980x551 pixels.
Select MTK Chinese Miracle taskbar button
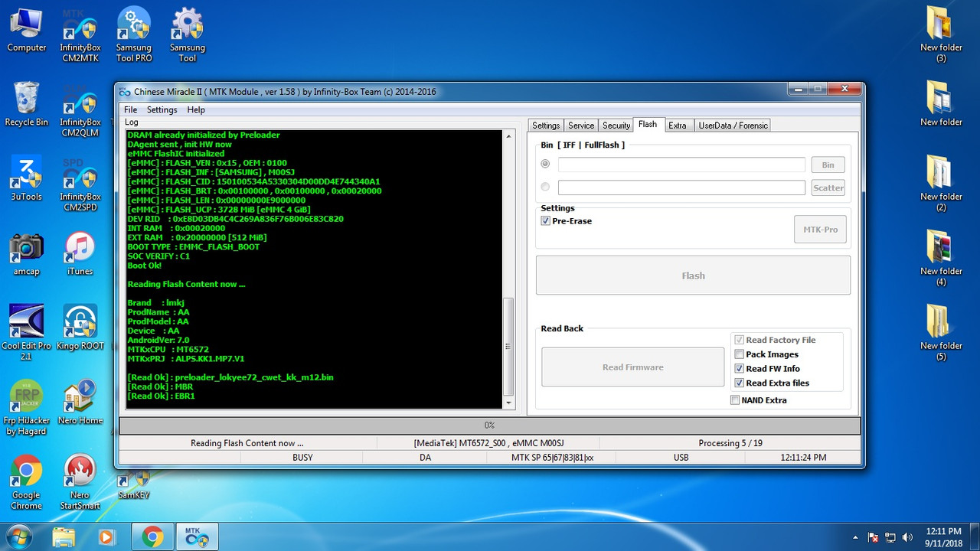coord(198,537)
